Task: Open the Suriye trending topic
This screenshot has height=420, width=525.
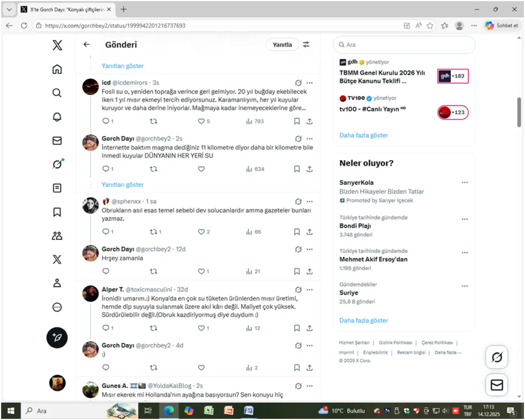Action: click(x=349, y=293)
